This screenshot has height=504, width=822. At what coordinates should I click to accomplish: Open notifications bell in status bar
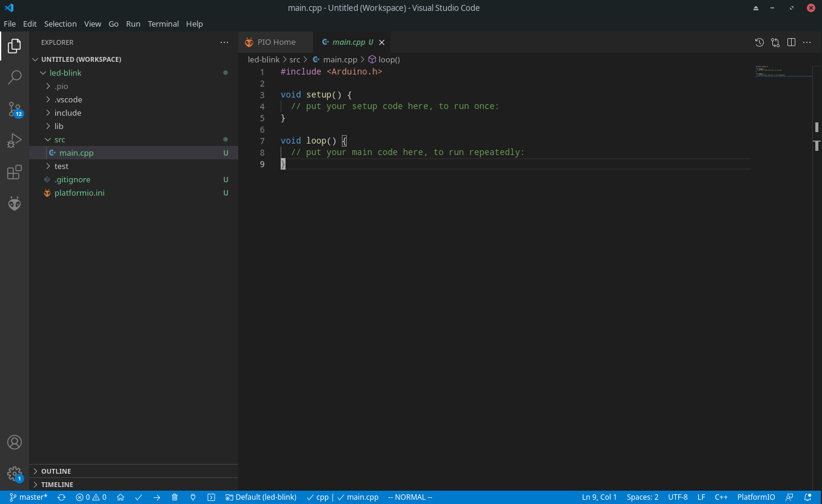click(807, 497)
